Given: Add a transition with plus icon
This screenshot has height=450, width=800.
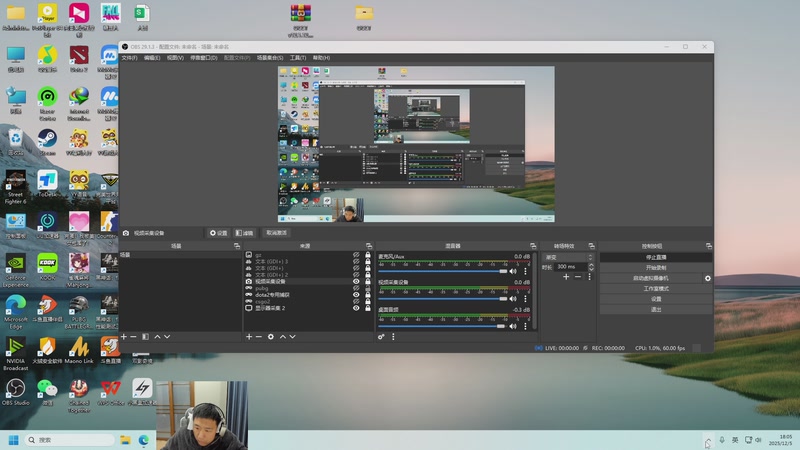Looking at the screenshot, I should click(566, 277).
